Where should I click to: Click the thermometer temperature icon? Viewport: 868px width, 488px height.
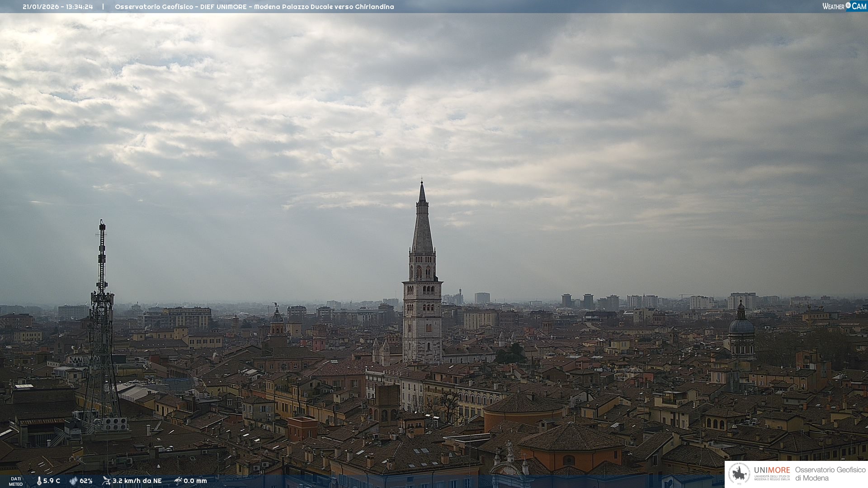[x=39, y=481]
